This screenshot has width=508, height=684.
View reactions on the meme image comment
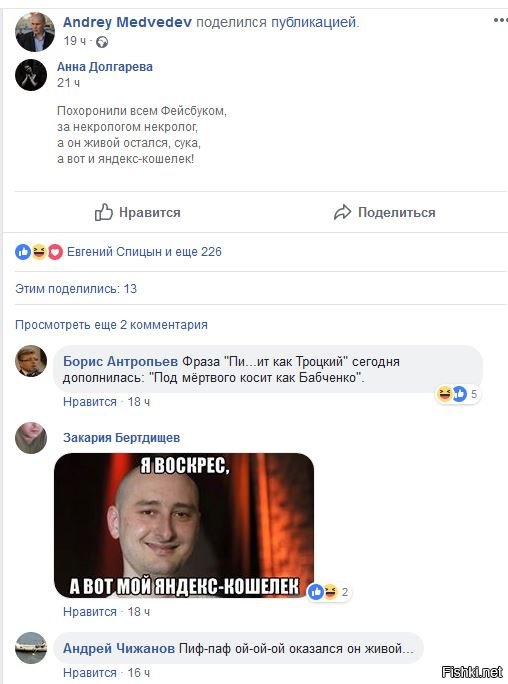pos(329,592)
